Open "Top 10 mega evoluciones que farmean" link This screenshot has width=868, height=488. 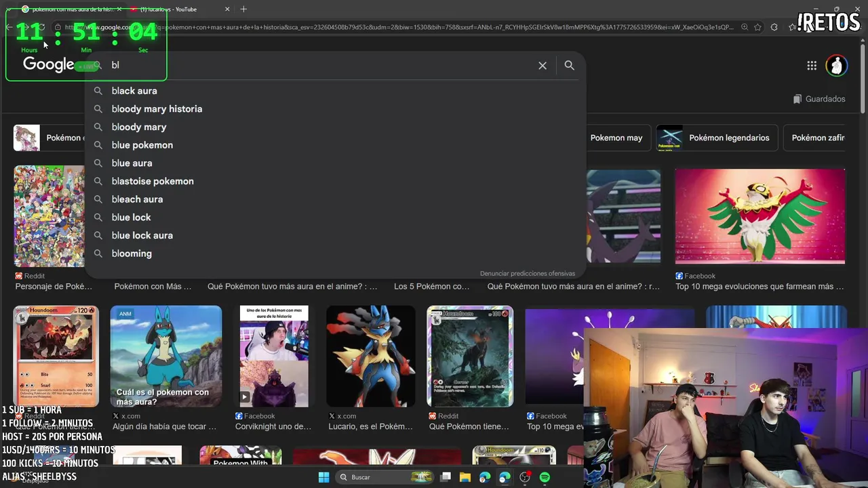point(759,287)
